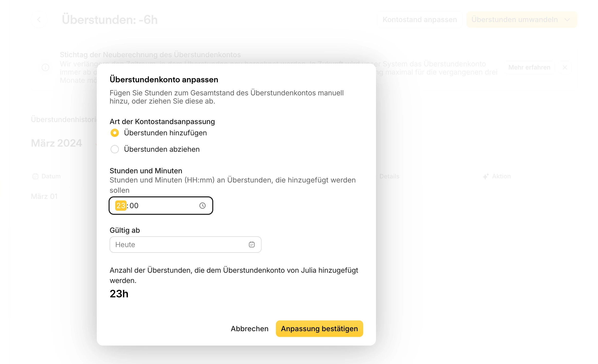Image resolution: width=598 pixels, height=364 pixels.
Task: Expand the Überstunden umwandeln dropdown arrow
Action: coord(567,20)
